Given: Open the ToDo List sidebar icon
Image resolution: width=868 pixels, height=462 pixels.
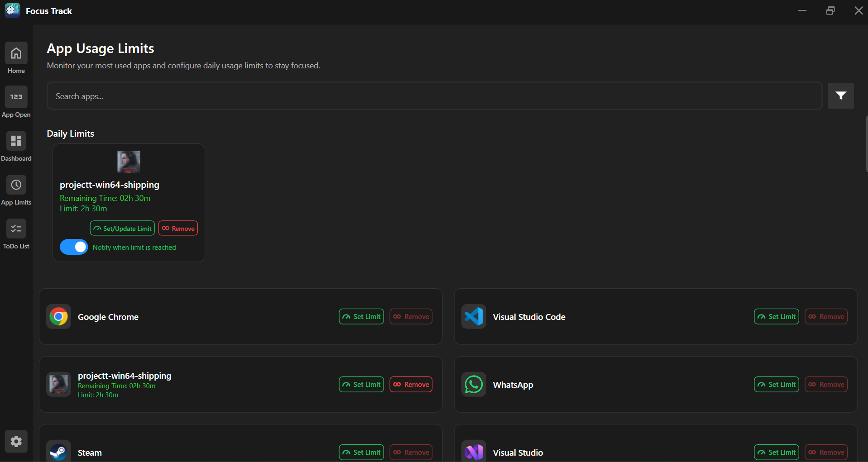Looking at the screenshot, I should pyautogui.click(x=16, y=229).
